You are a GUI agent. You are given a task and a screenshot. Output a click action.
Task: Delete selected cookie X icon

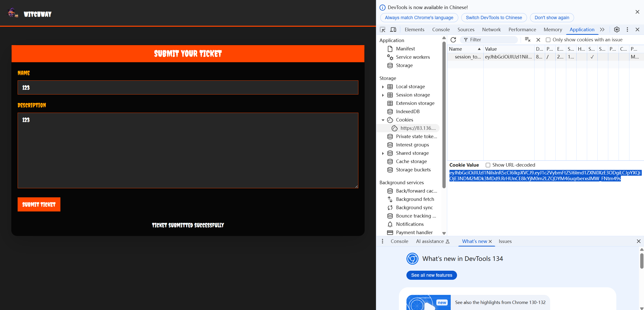538,40
